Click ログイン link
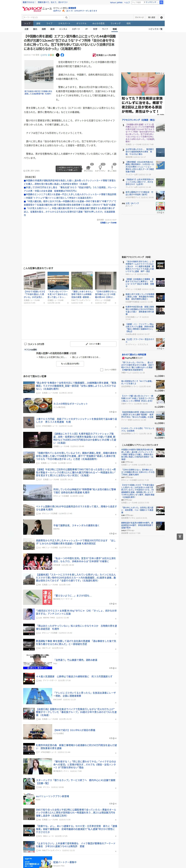This screenshot has width=186, height=868. (x=57, y=11)
